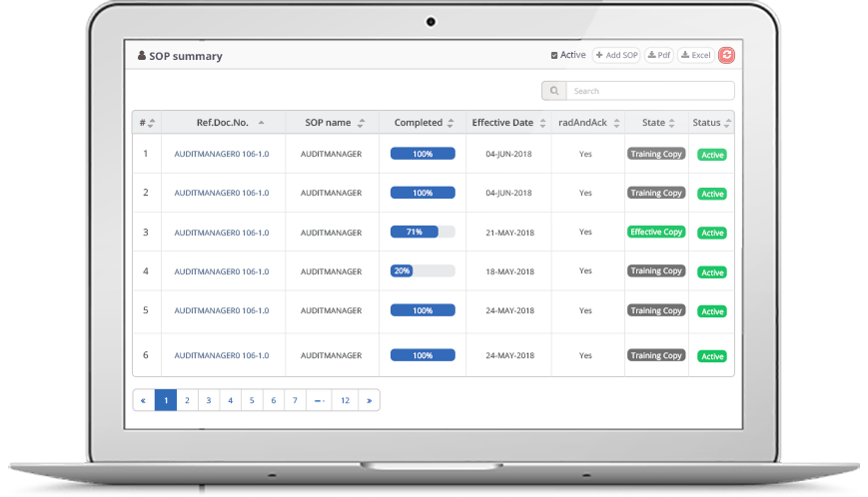Open the Ref.Doc.No. link in row 4
This screenshot has height=497, width=868.
pyautogui.click(x=221, y=271)
